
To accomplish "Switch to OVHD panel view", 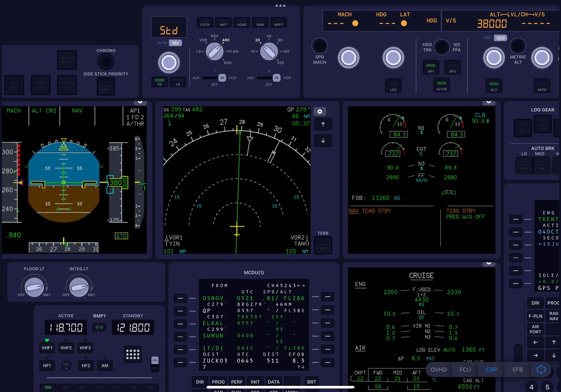I will coord(439,369).
